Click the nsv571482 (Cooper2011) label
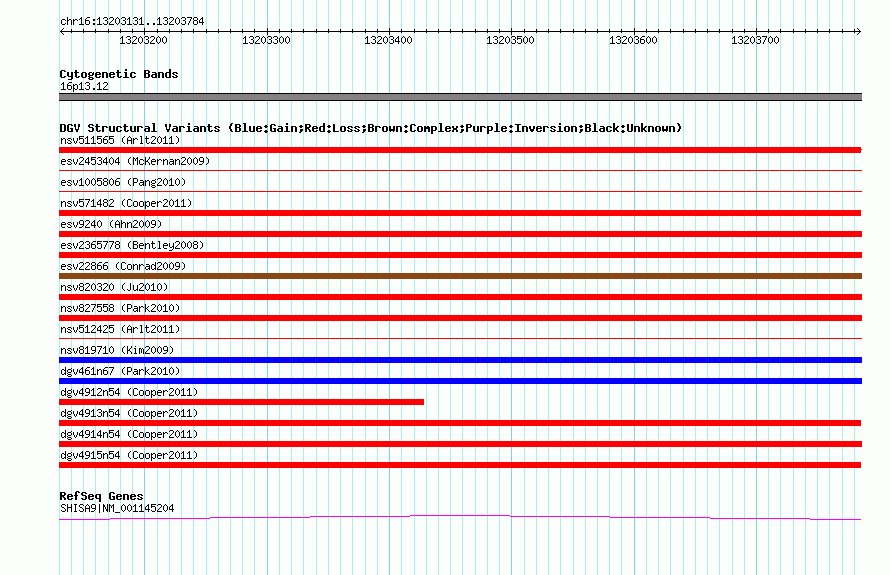 click(x=126, y=203)
